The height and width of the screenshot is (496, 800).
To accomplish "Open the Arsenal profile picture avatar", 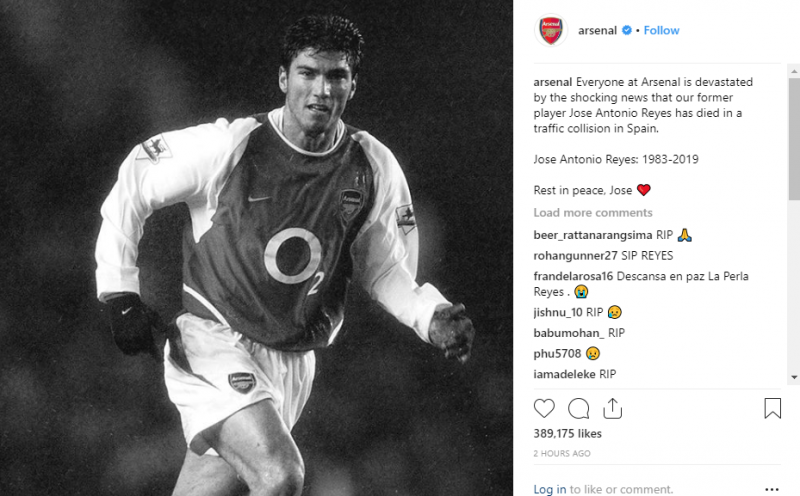I will click(x=551, y=31).
